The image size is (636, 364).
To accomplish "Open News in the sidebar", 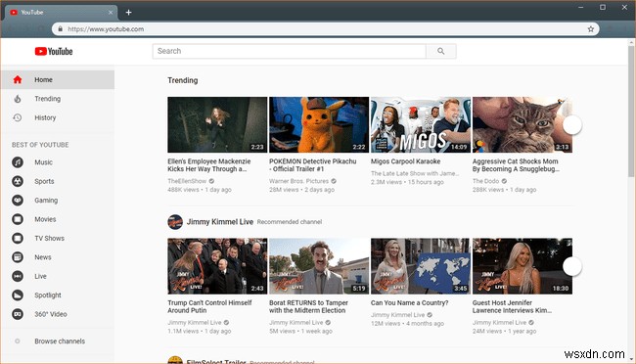I will [58, 257].
